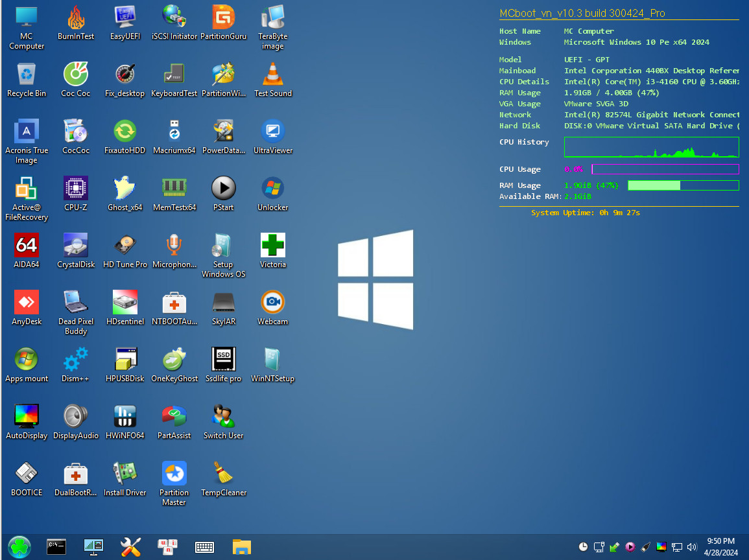Open on-screen keyboard from taskbar
749x560 pixels.
(x=204, y=547)
